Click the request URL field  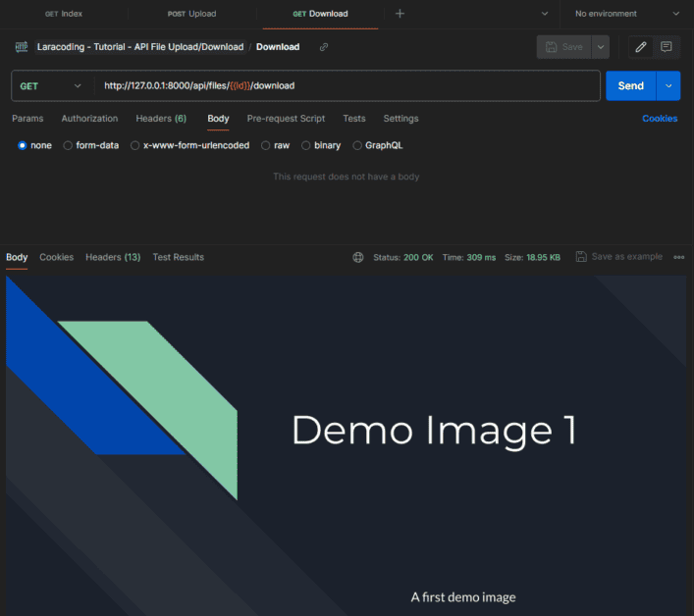pyautogui.click(x=347, y=85)
